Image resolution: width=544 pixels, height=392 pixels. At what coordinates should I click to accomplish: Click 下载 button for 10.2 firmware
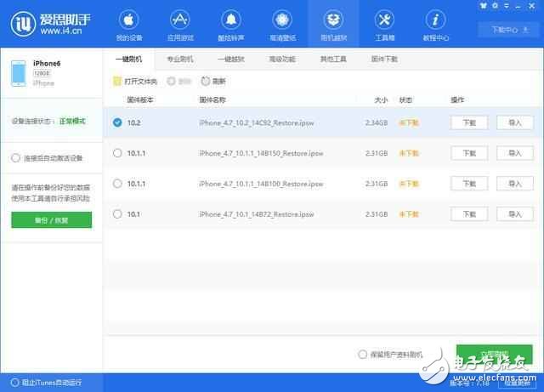pyautogui.click(x=469, y=122)
